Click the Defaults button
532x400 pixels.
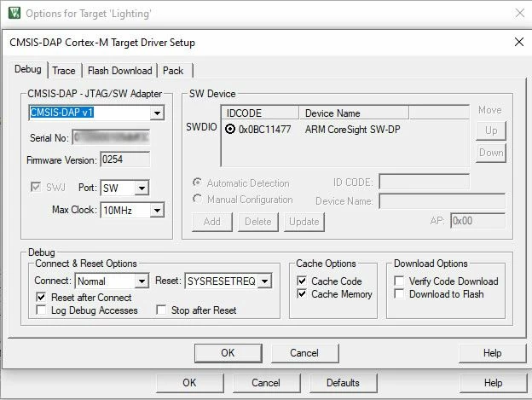[x=343, y=383]
